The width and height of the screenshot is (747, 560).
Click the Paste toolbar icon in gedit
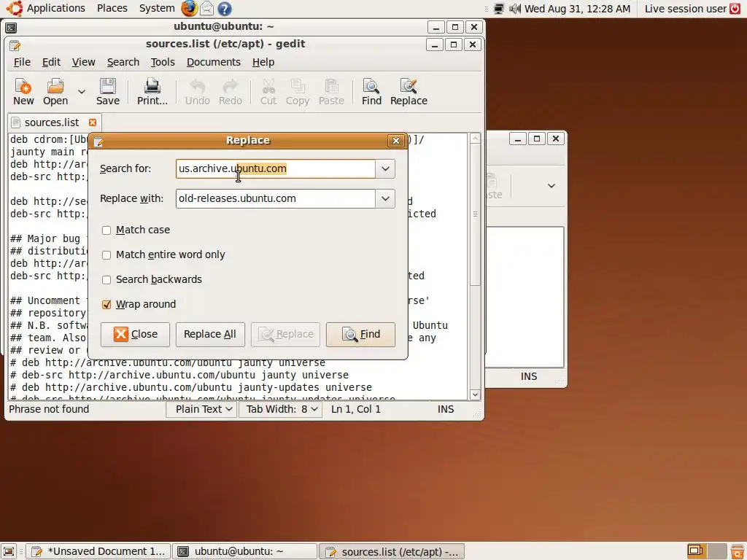[x=331, y=92]
